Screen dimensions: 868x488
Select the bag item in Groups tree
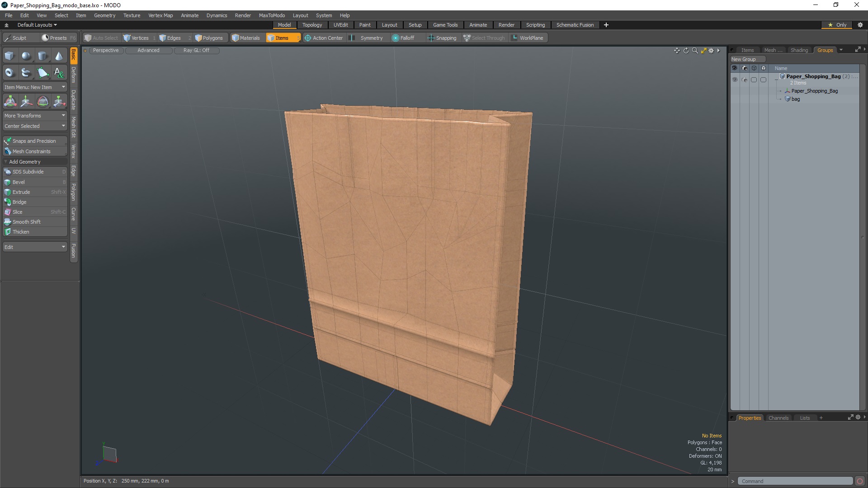coord(795,99)
